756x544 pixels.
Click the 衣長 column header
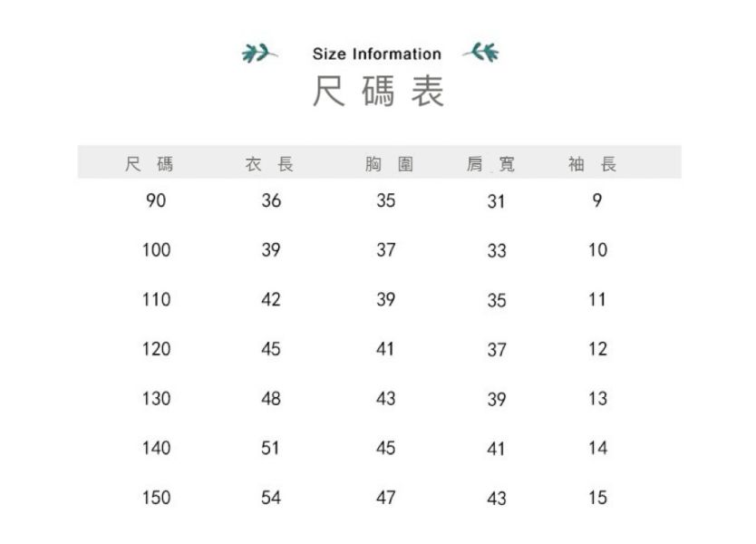[x=270, y=165]
